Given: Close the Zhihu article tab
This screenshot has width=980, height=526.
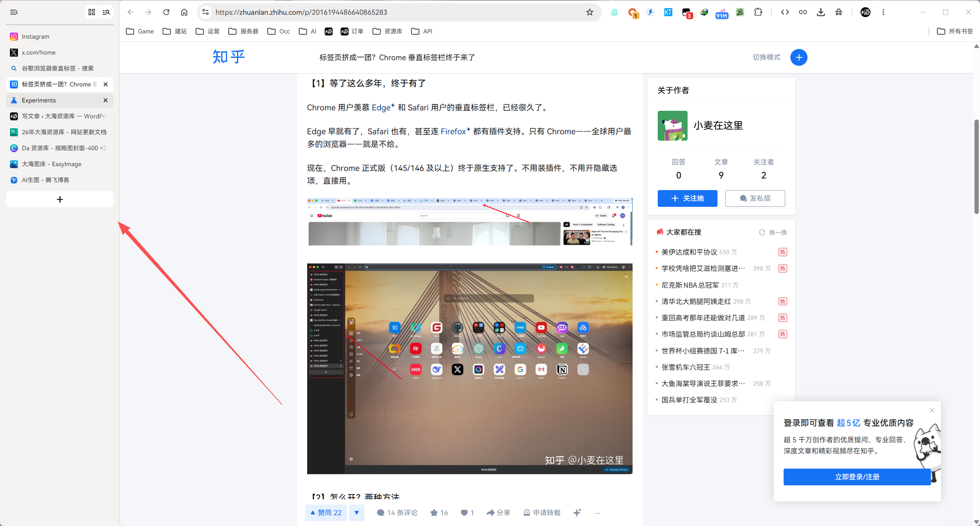Looking at the screenshot, I should tap(106, 84).
